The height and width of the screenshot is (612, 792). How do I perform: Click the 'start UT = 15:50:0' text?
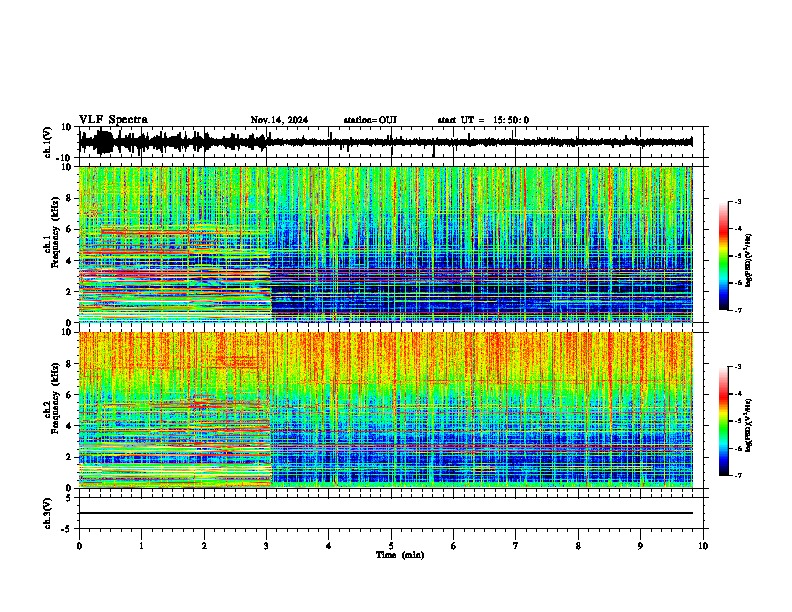pyautogui.click(x=483, y=120)
